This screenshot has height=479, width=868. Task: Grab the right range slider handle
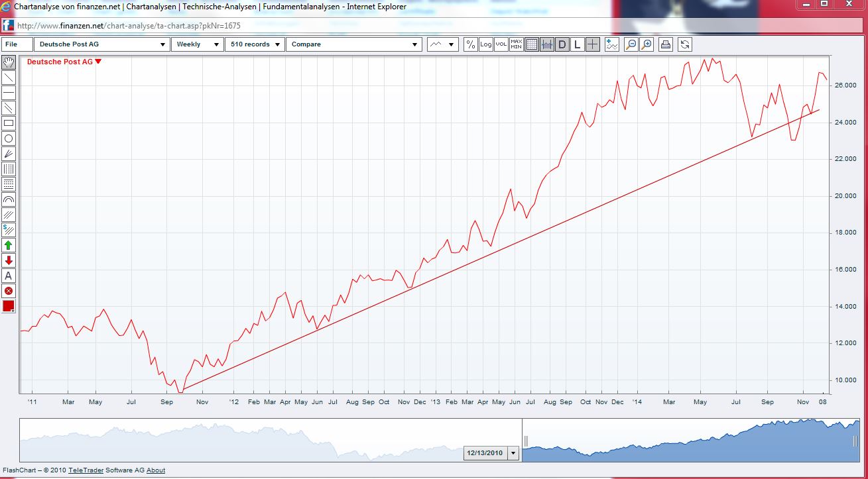coord(855,441)
